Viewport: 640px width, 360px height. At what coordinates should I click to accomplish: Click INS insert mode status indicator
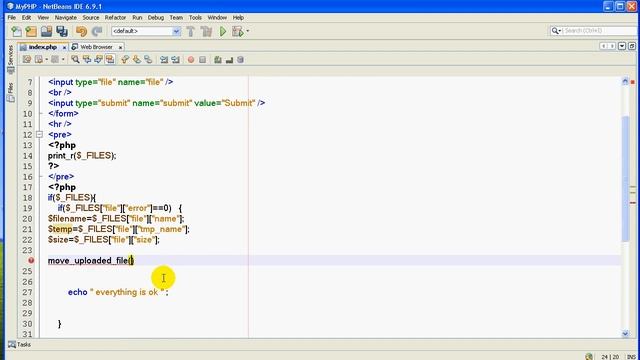click(631, 357)
